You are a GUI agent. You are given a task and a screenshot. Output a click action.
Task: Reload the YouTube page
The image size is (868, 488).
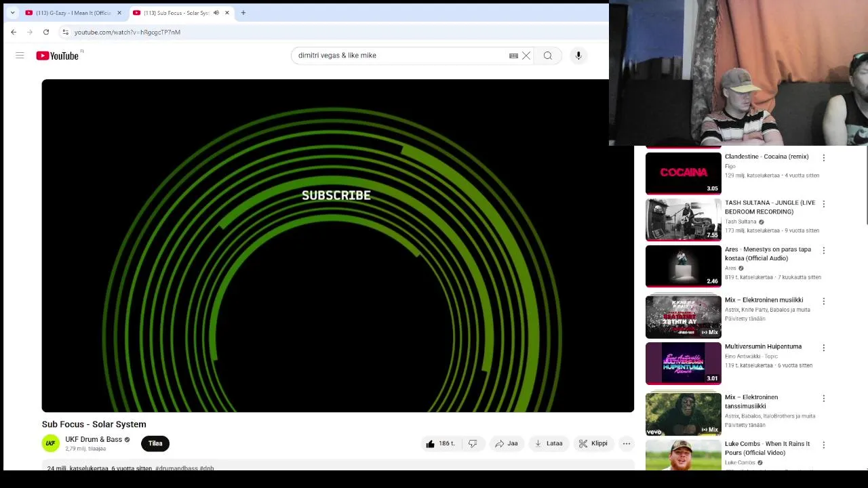coord(46,32)
